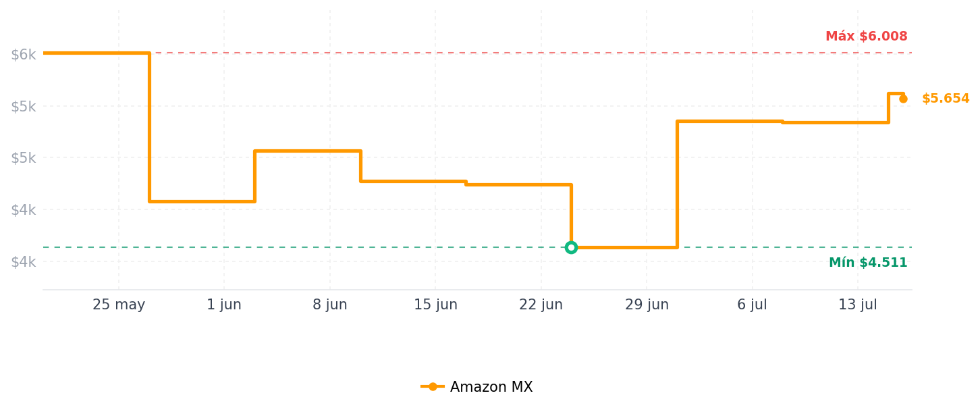Click the Amazon MX legend text
This screenshot has height=410, width=980.
491,387
